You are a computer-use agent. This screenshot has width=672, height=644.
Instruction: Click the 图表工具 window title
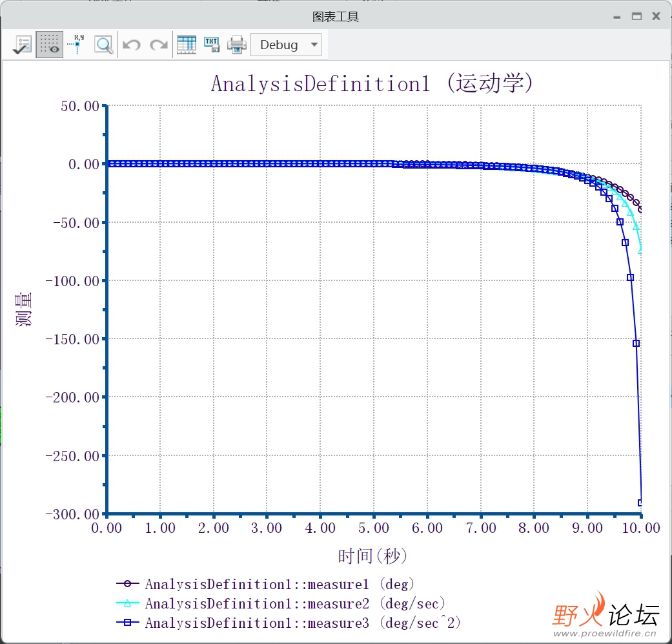pos(335,17)
